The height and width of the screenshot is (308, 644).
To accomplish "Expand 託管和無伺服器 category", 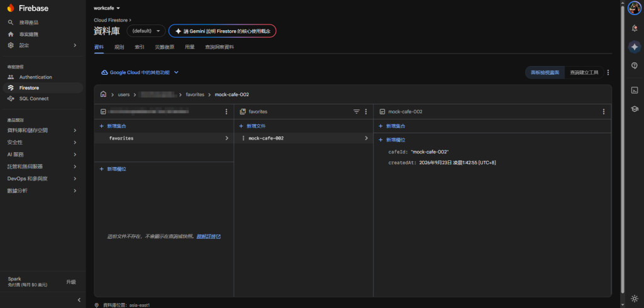I will [x=43, y=167].
